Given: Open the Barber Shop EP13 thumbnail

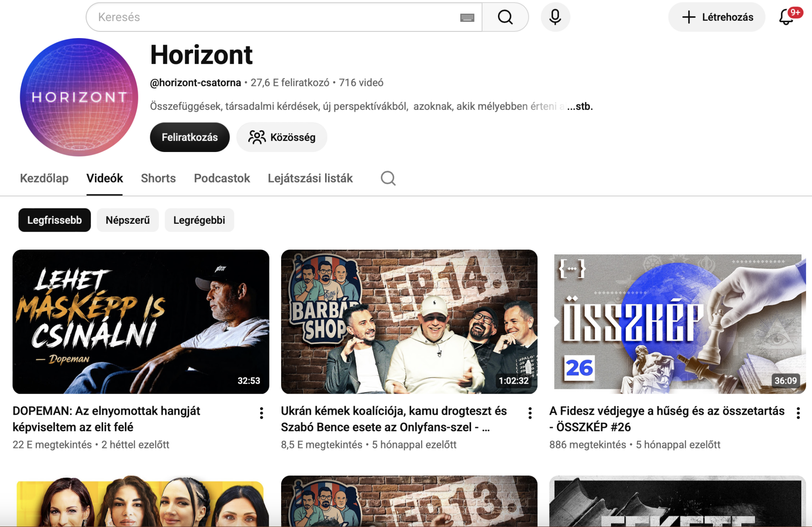Looking at the screenshot, I should [x=409, y=501].
